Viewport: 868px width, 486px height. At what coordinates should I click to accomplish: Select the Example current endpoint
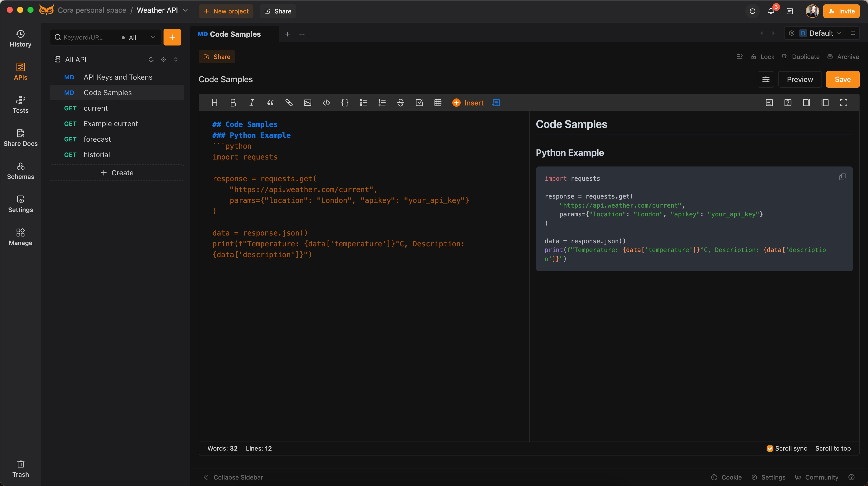point(117,124)
